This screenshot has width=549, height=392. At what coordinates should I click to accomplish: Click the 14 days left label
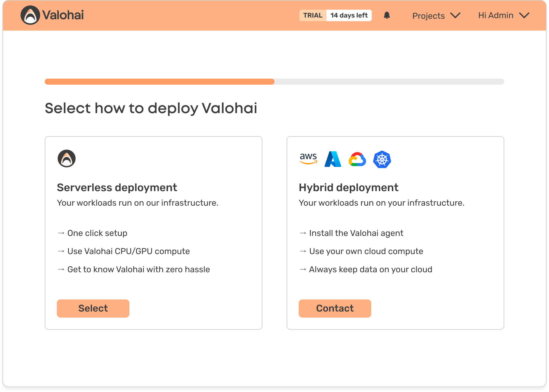point(349,15)
